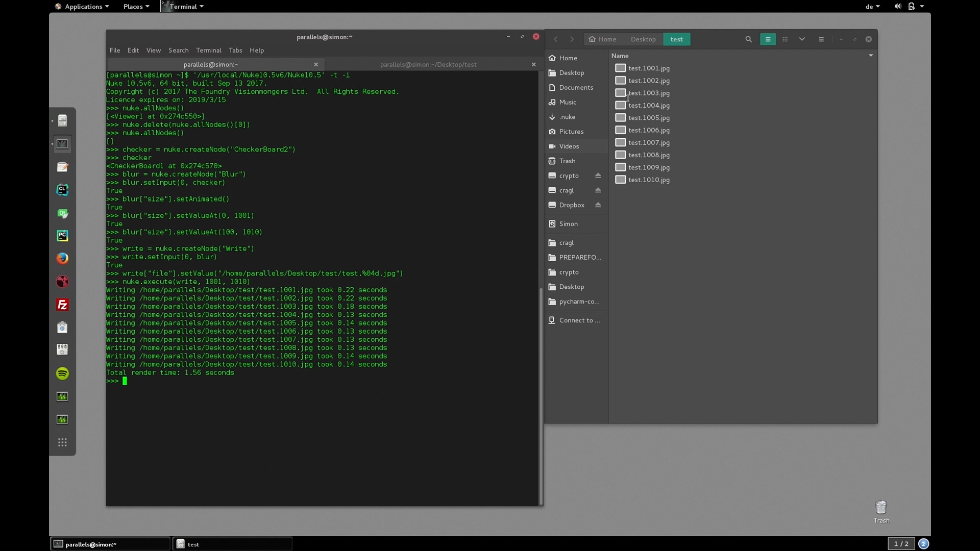The height and width of the screenshot is (551, 980).
Task: Open the file manager hamburger menu
Action: 821,39
